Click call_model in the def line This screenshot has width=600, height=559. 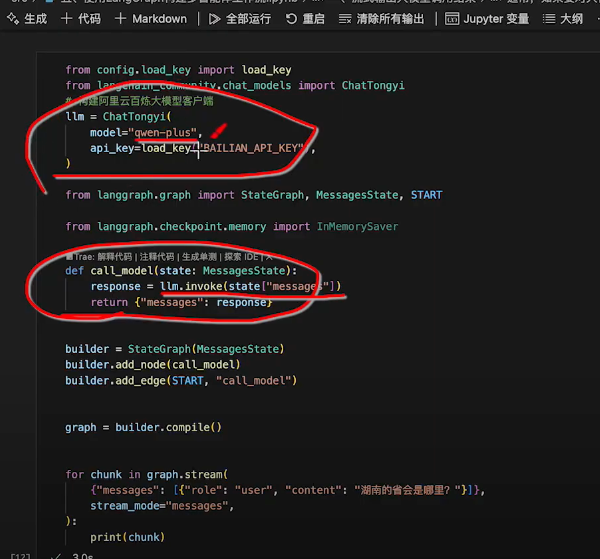coord(122,271)
